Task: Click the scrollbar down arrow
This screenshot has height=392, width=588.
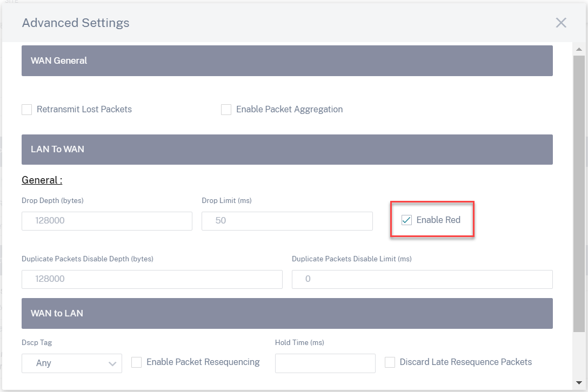Action: pyautogui.click(x=579, y=383)
